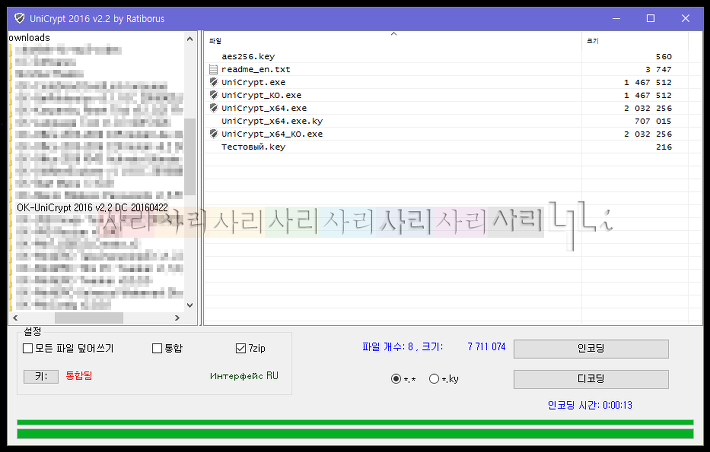Click 인코딩 시간: 0:00:13 status text
Image resolution: width=710 pixels, height=452 pixels.
590,405
